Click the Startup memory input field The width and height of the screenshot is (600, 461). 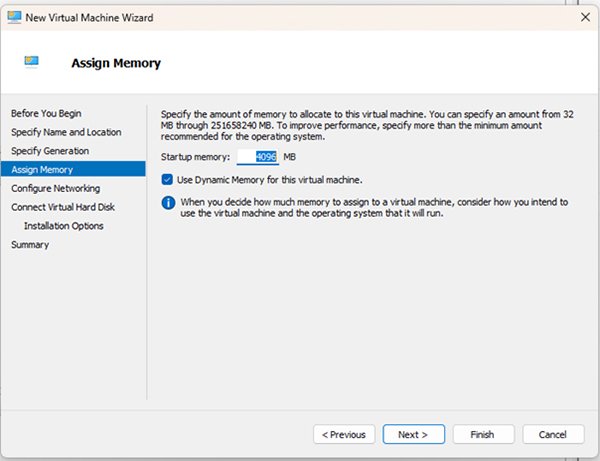click(257, 157)
